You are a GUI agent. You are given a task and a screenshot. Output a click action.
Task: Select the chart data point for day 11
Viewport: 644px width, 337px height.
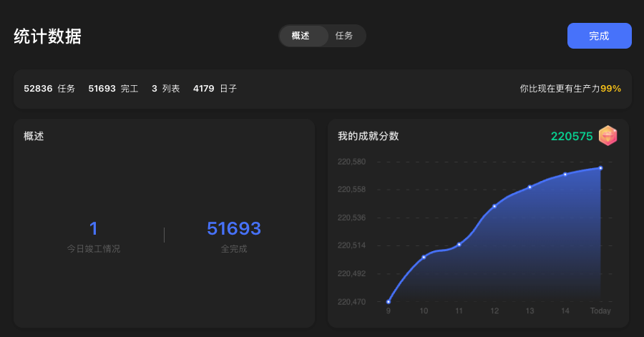pyautogui.click(x=459, y=245)
